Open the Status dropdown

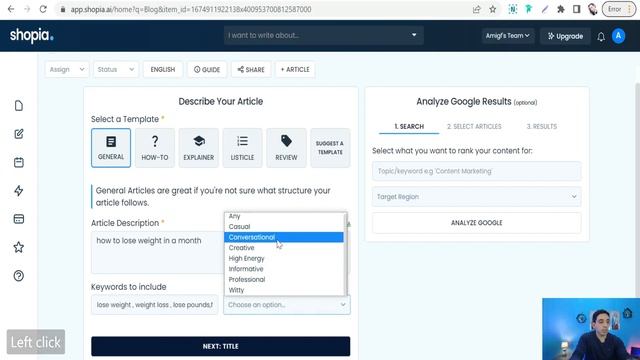[116, 69]
